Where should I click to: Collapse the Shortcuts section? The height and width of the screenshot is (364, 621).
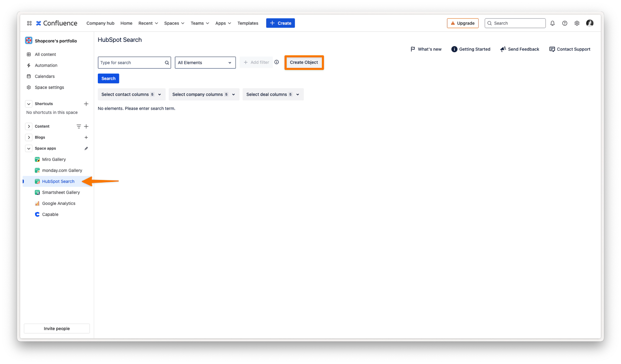click(x=29, y=104)
